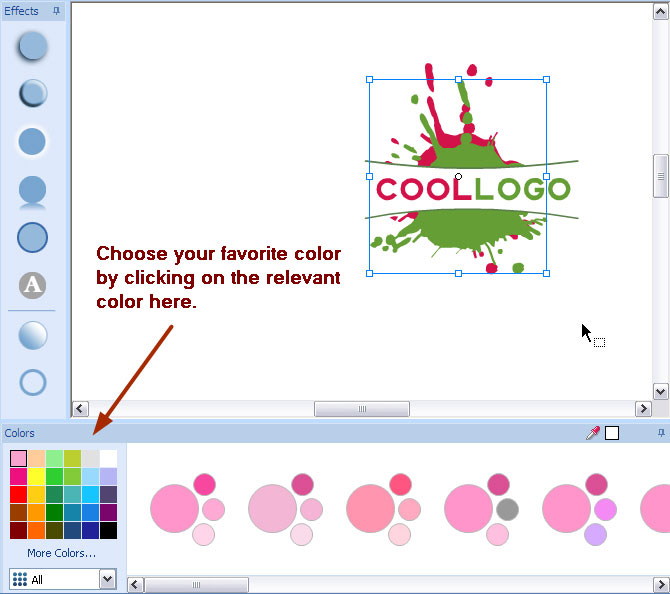Screen dimensions: 670x594
Task: Click the round center point of the logo selection
Action: (458, 176)
